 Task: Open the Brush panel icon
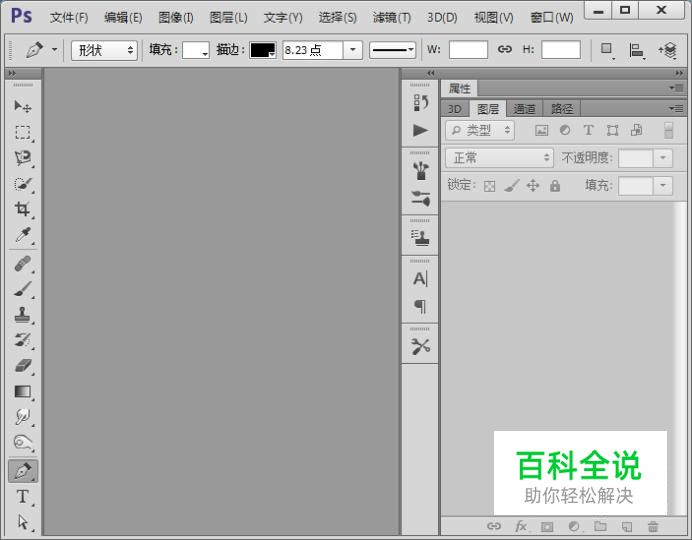tap(420, 171)
